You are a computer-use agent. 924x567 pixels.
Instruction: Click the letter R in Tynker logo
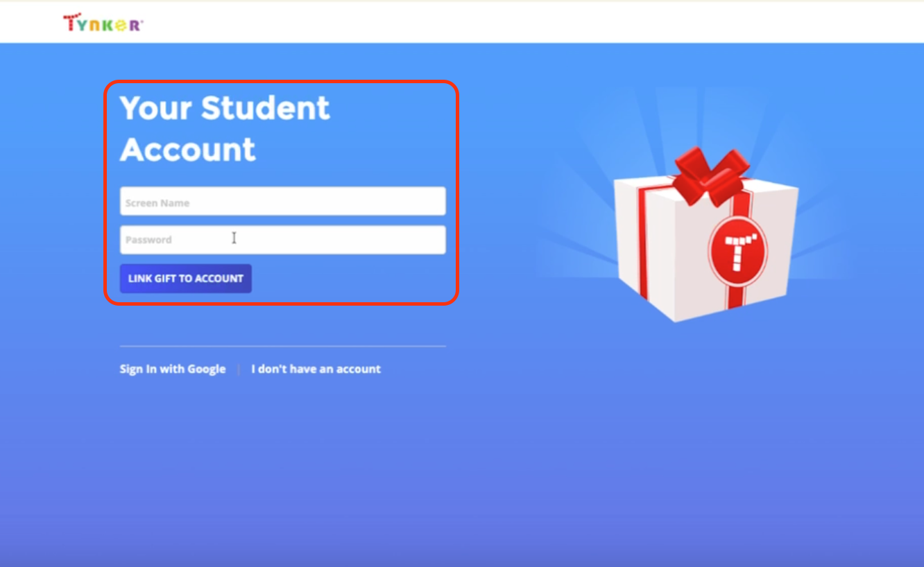coord(135,25)
